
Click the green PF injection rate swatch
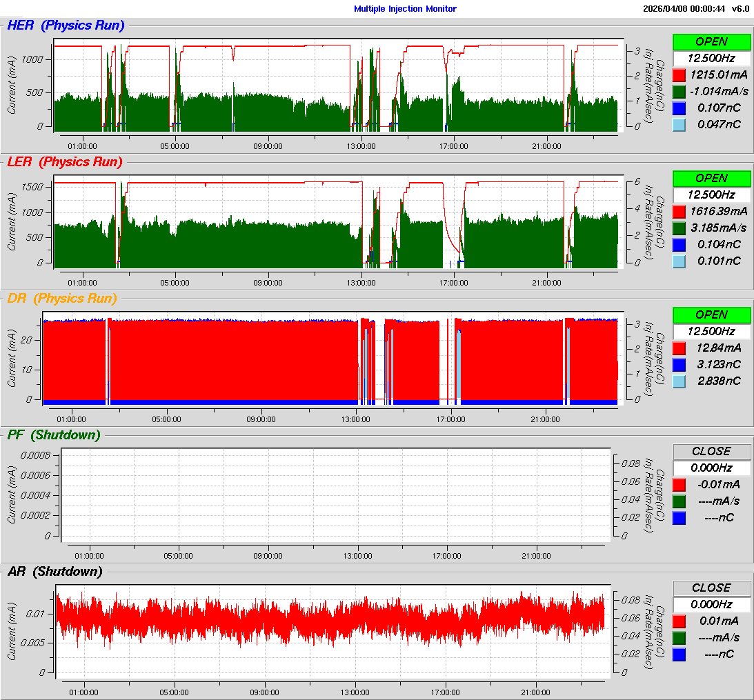pyautogui.click(x=679, y=501)
